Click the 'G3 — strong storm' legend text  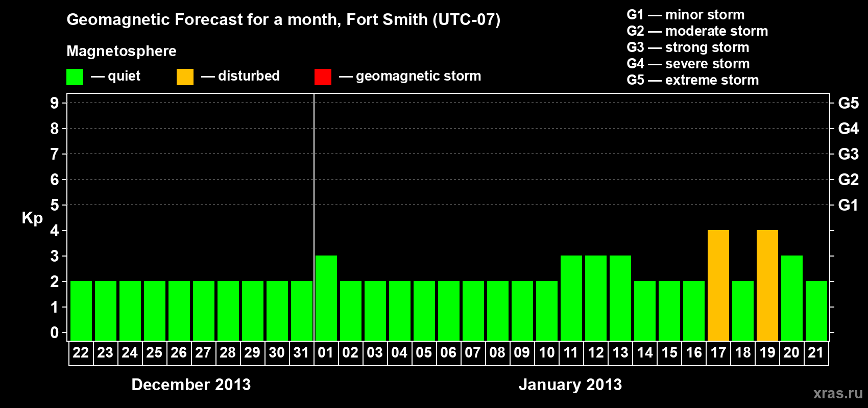click(x=688, y=47)
